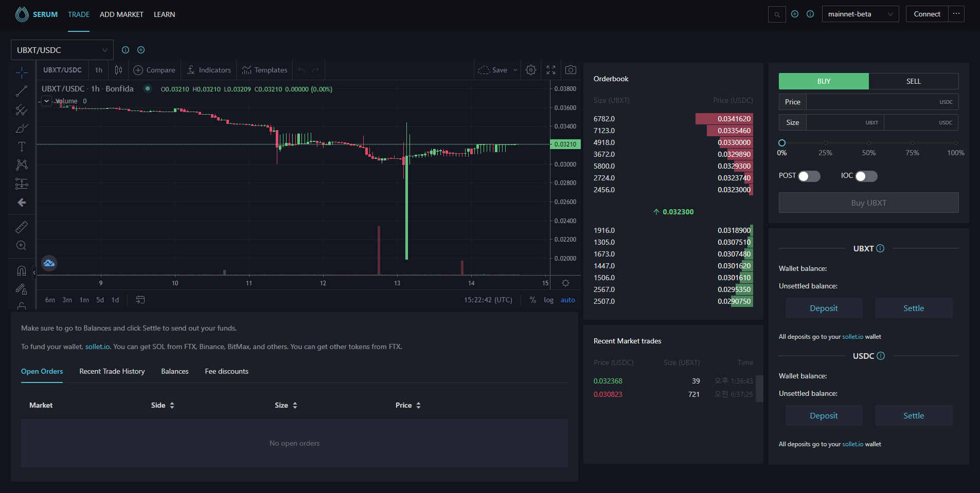980x493 pixels.
Task: Toggle the POST switch
Action: pos(809,176)
